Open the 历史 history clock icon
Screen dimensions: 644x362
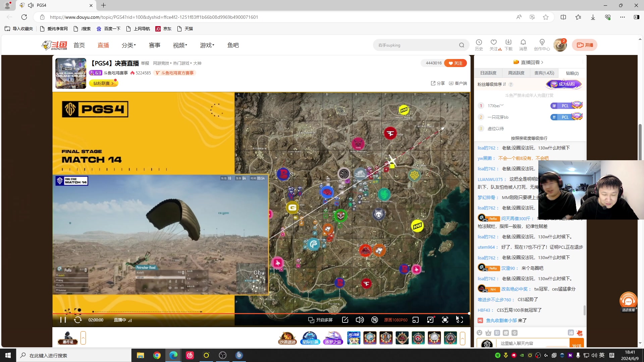tap(479, 45)
